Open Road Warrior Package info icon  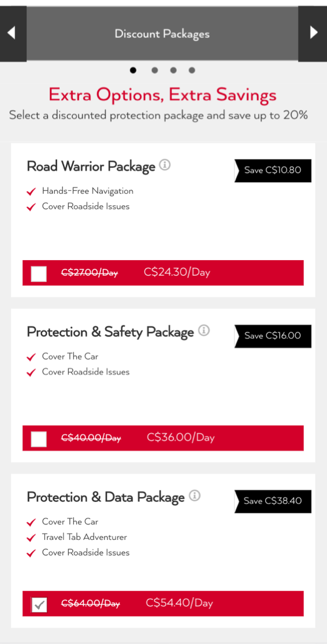(165, 165)
